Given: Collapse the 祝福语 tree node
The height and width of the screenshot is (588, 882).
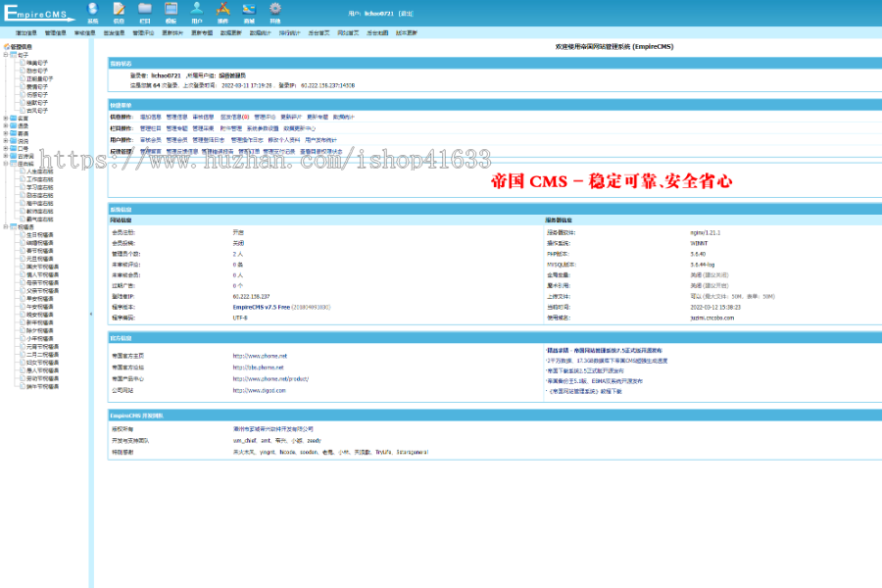Looking at the screenshot, I should (6, 226).
